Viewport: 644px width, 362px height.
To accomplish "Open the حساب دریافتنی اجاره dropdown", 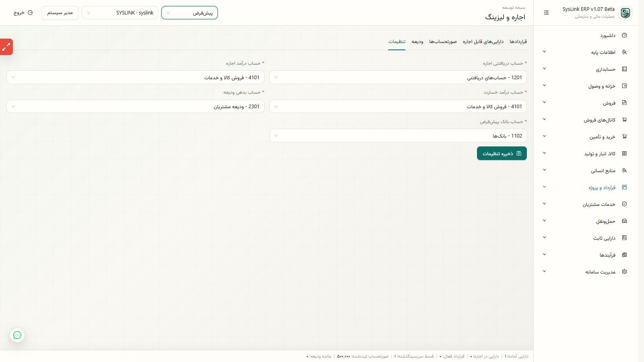I will 398,77.
